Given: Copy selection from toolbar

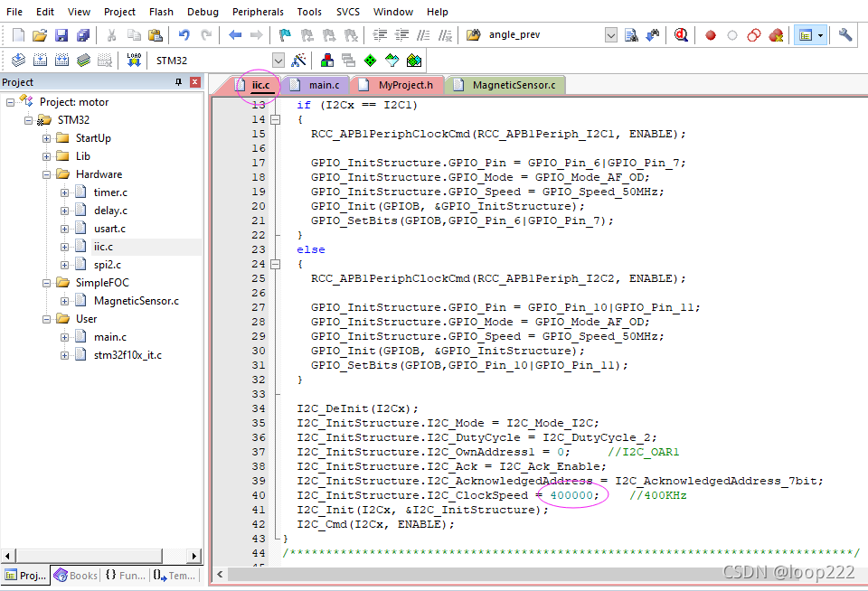Looking at the screenshot, I should click(x=134, y=35).
